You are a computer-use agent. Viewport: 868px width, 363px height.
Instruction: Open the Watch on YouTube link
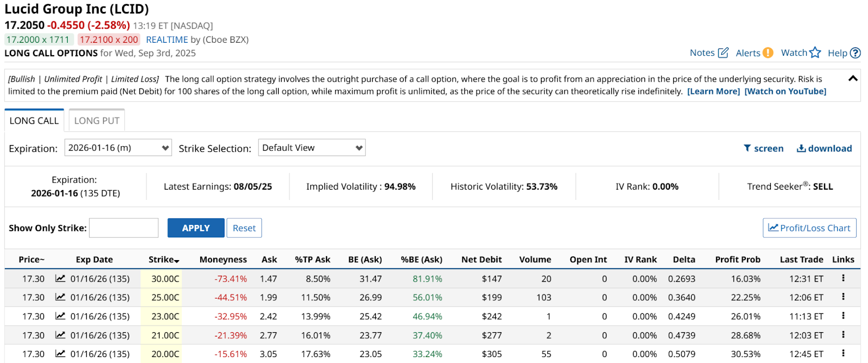click(x=786, y=91)
